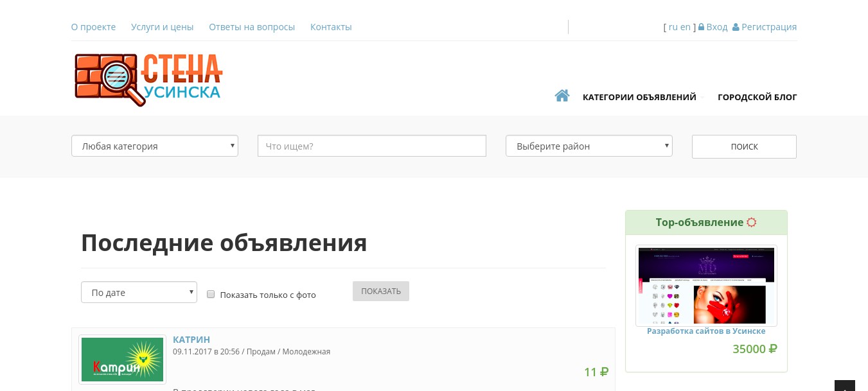Open 'Ответы на вопросы' page
Screen dimensions: 868x391
point(252,27)
